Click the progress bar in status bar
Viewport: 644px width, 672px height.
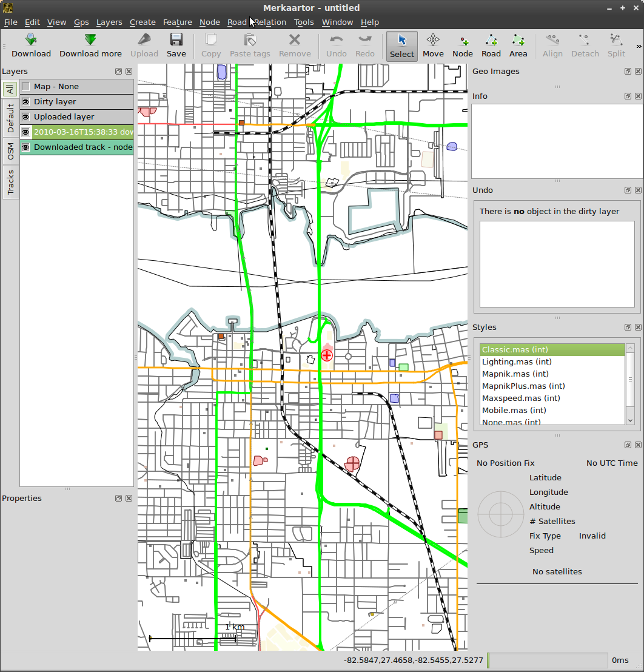(x=547, y=660)
